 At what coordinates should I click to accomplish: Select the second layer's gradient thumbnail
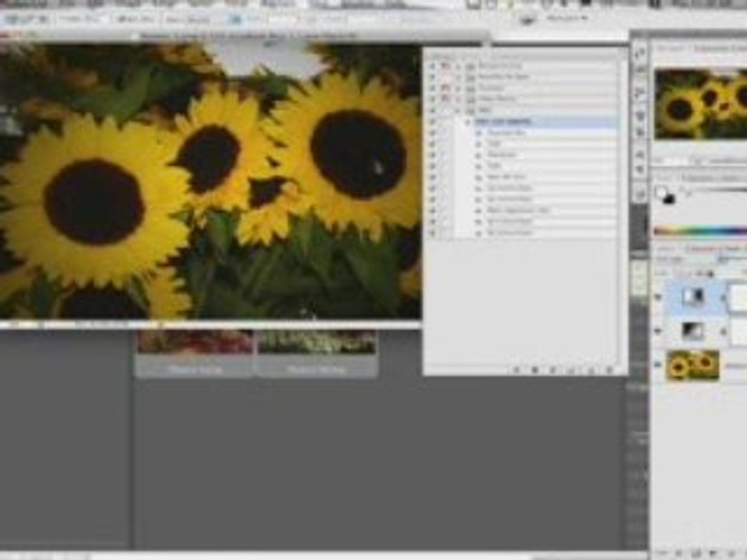(693, 331)
